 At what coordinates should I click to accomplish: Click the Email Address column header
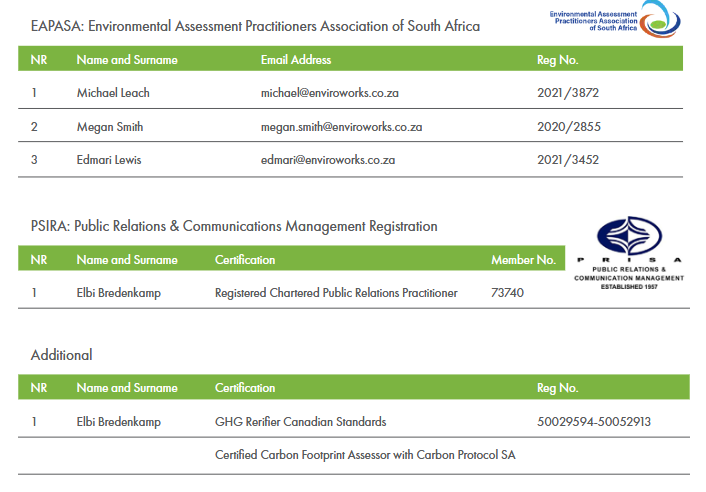pyautogui.click(x=295, y=60)
